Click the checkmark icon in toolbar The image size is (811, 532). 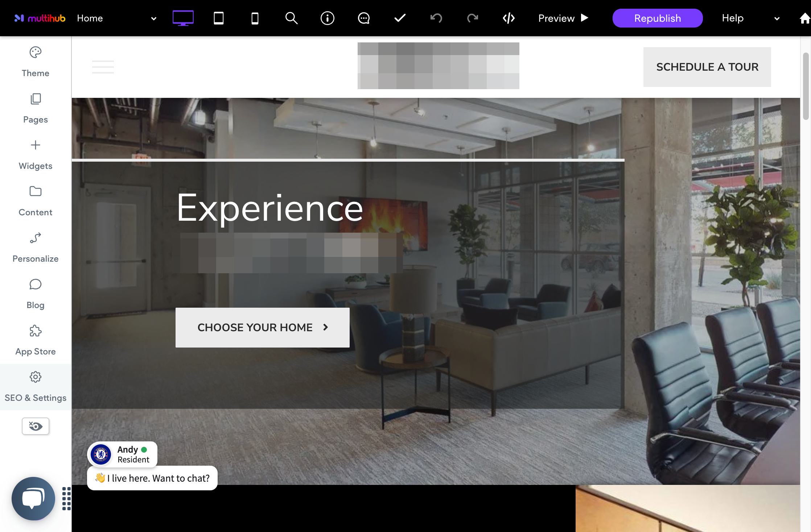click(x=400, y=18)
